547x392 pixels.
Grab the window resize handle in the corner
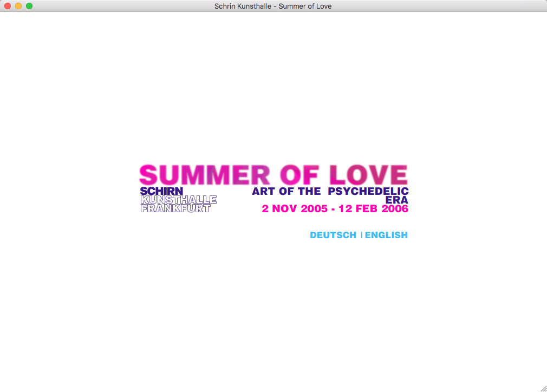pos(543,388)
